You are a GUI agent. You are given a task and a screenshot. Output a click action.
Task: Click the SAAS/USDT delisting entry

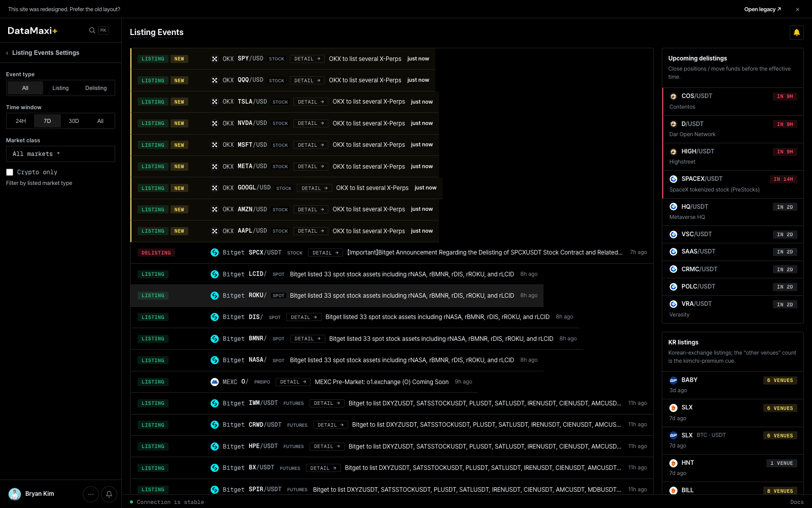pos(733,252)
